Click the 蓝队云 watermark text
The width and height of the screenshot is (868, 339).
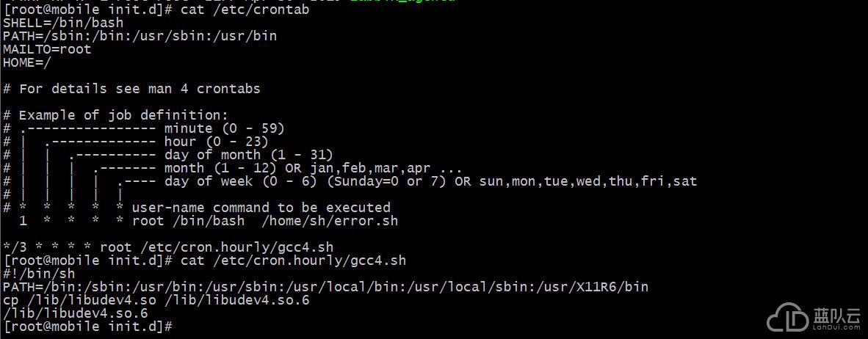pyautogui.click(x=836, y=314)
